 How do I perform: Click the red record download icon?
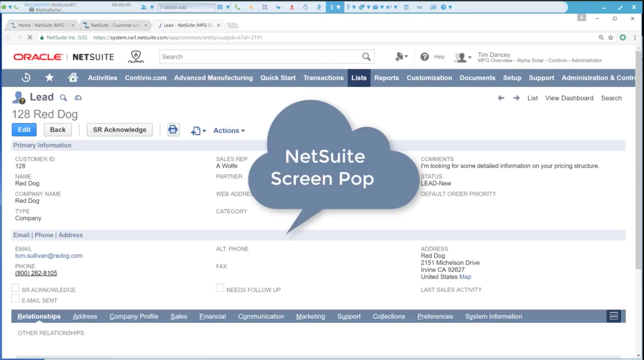pos(292,7)
